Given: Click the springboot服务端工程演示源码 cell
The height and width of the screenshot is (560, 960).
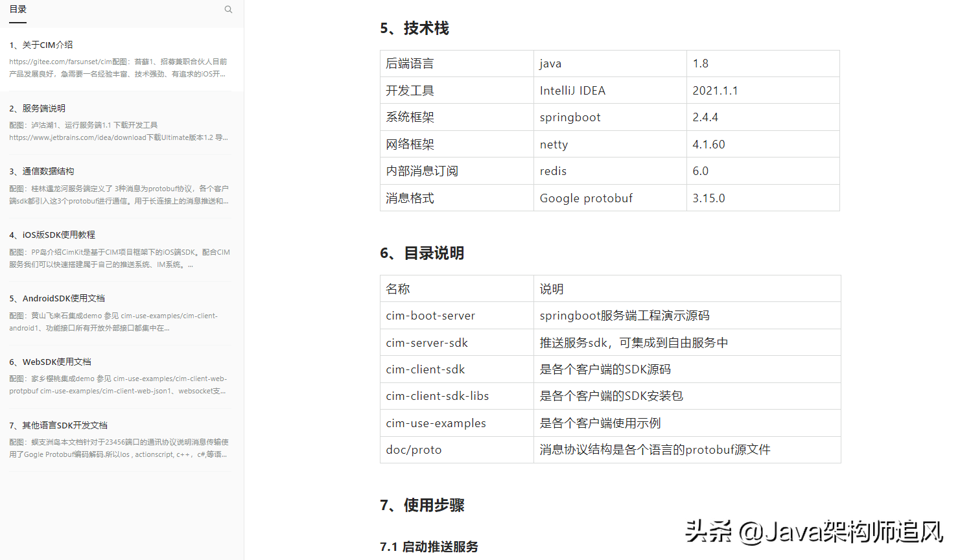Looking at the screenshot, I should tap(687, 316).
